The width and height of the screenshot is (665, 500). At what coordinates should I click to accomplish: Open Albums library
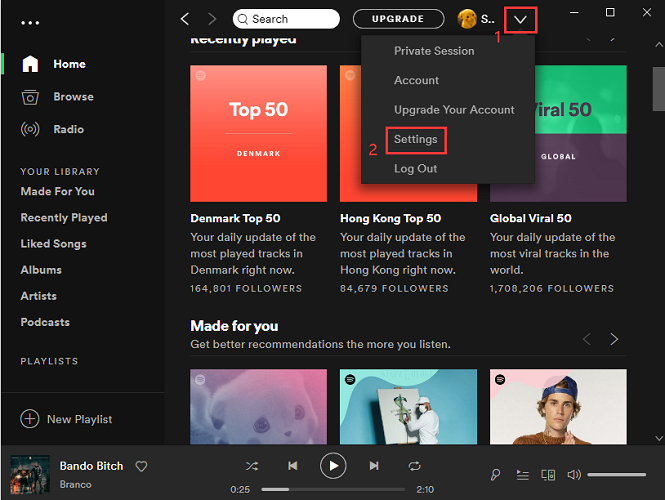(x=41, y=270)
